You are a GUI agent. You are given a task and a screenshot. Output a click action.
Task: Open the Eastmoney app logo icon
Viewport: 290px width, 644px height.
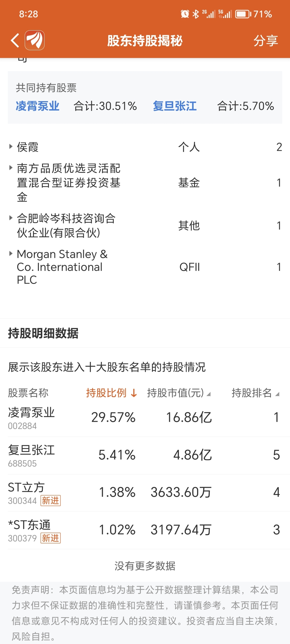(x=35, y=40)
